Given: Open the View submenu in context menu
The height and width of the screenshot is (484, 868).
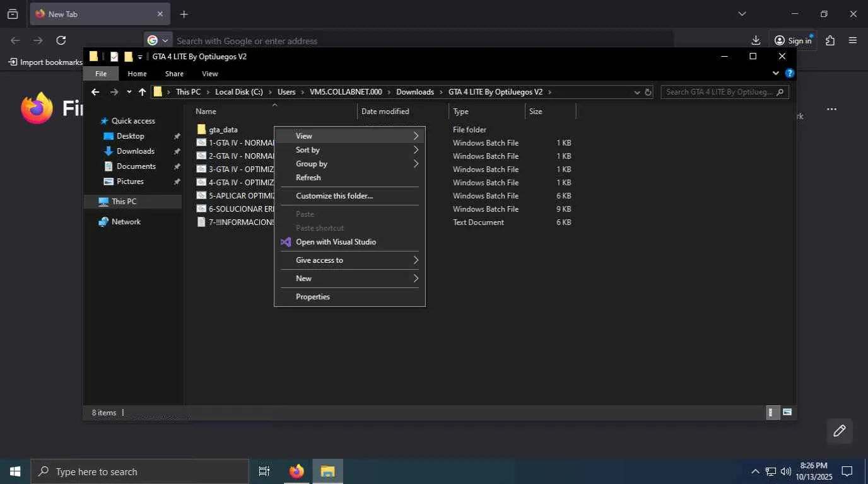Looking at the screenshot, I should (x=349, y=136).
